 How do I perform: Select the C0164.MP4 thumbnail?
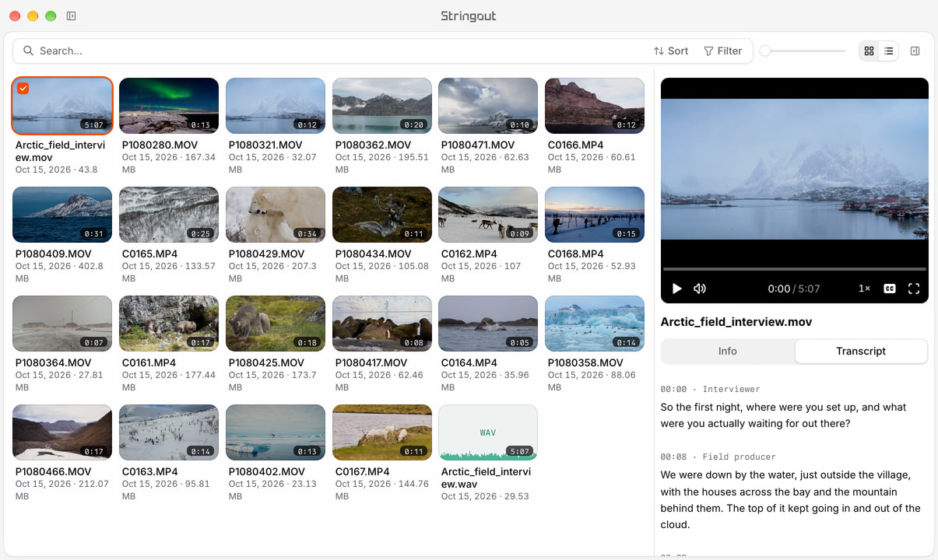pos(488,324)
